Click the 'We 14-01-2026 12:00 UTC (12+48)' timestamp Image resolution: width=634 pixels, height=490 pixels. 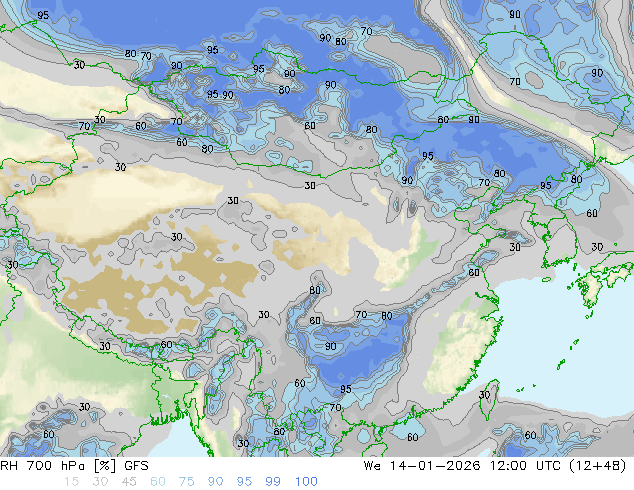495,466
